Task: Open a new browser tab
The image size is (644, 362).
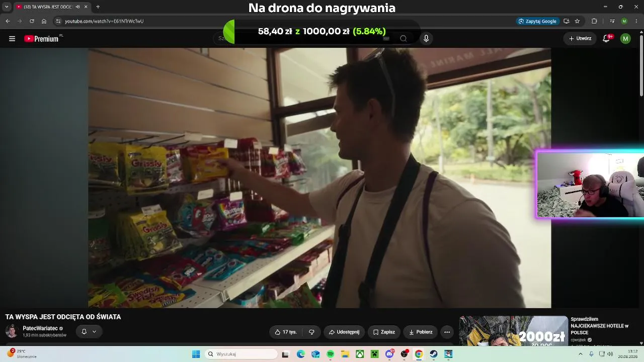Action: [x=98, y=7]
